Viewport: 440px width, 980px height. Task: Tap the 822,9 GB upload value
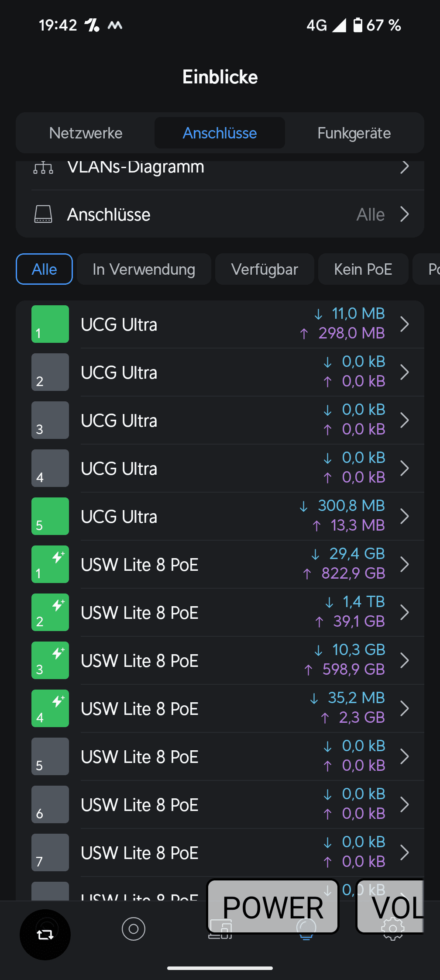point(353,573)
